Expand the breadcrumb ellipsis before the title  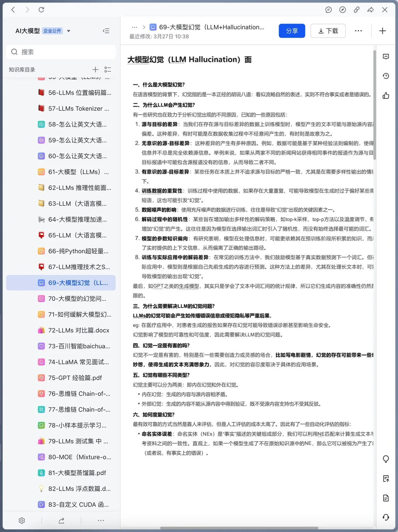[x=134, y=27]
